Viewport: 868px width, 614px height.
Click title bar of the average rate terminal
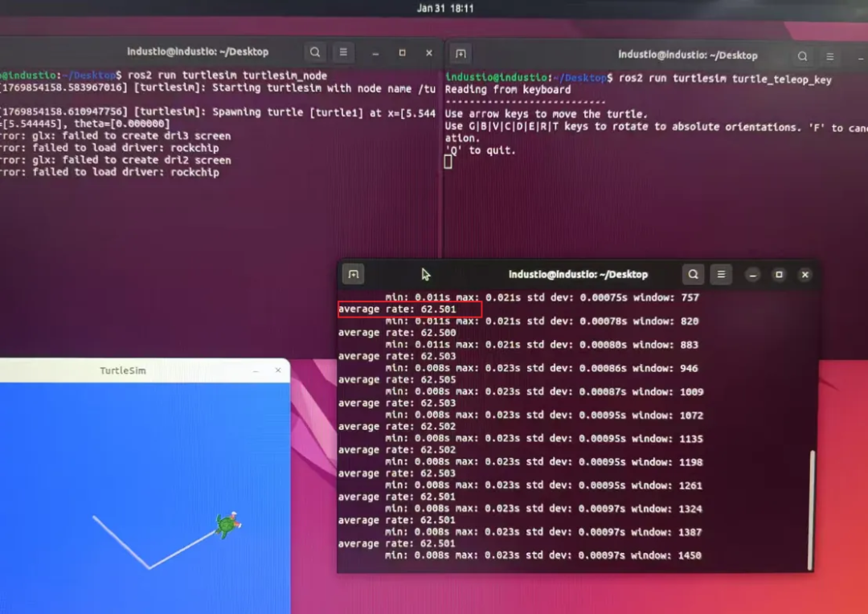point(578,275)
